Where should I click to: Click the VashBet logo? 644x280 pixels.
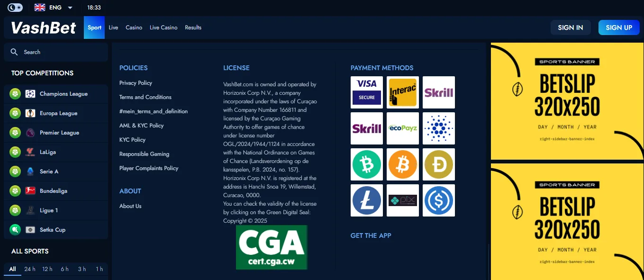click(44, 28)
